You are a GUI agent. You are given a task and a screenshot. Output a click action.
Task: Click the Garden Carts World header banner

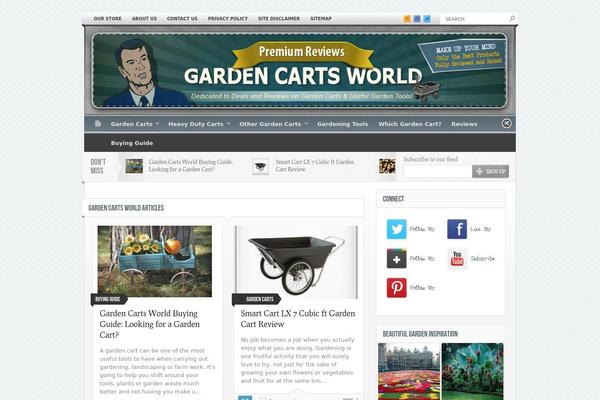click(x=300, y=70)
